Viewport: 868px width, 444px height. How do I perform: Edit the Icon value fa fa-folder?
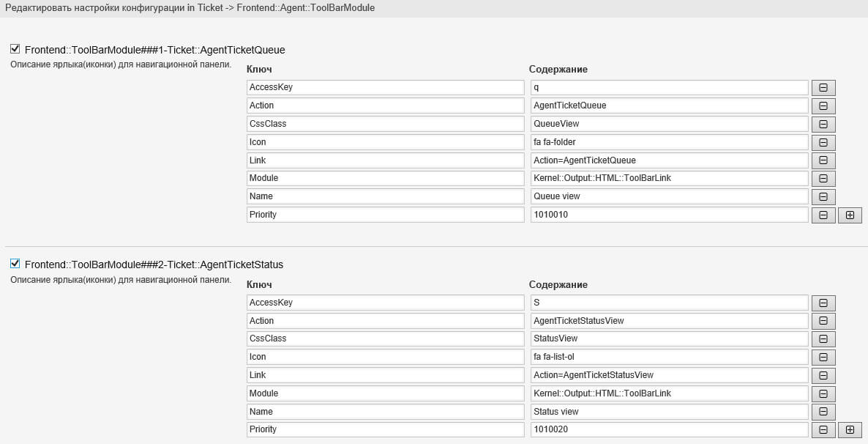(669, 142)
